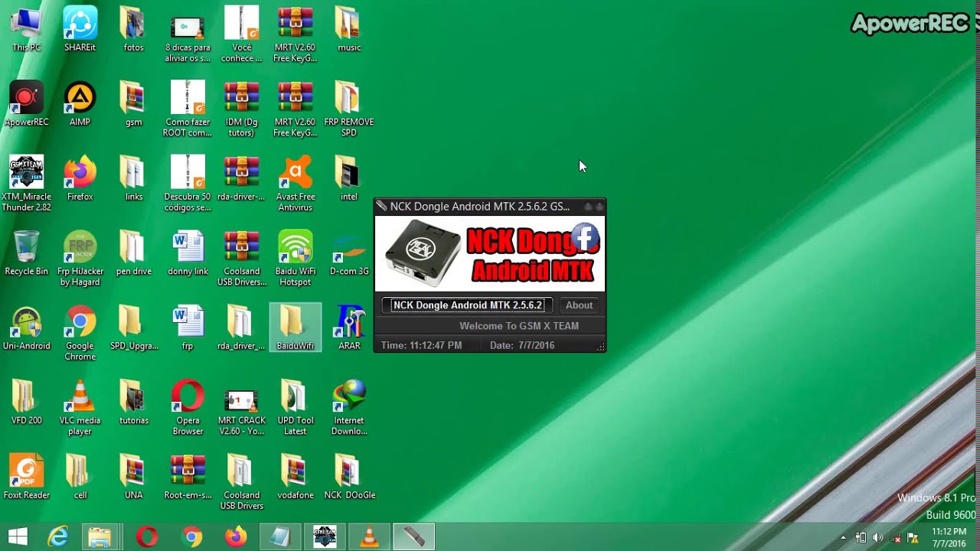Open the tutorias folder
Viewport: 980px width, 551px height.
pyautogui.click(x=133, y=402)
